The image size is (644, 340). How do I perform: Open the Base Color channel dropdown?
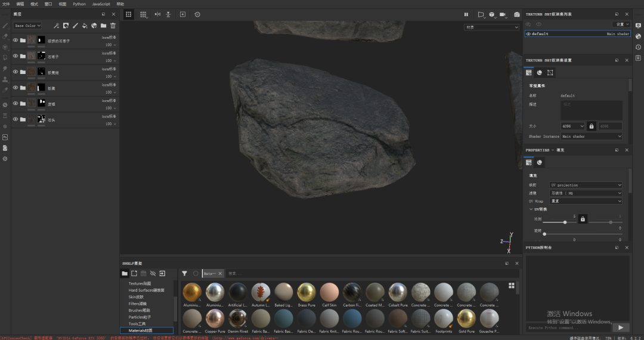pyautogui.click(x=27, y=26)
